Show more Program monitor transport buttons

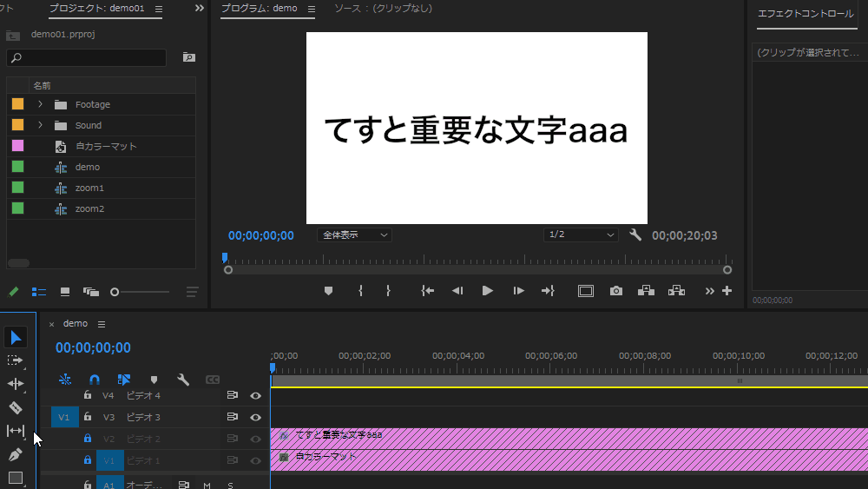point(709,291)
